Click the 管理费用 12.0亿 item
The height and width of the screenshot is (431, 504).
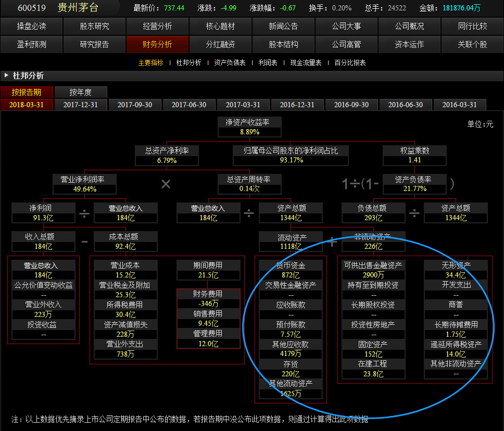click(x=208, y=338)
